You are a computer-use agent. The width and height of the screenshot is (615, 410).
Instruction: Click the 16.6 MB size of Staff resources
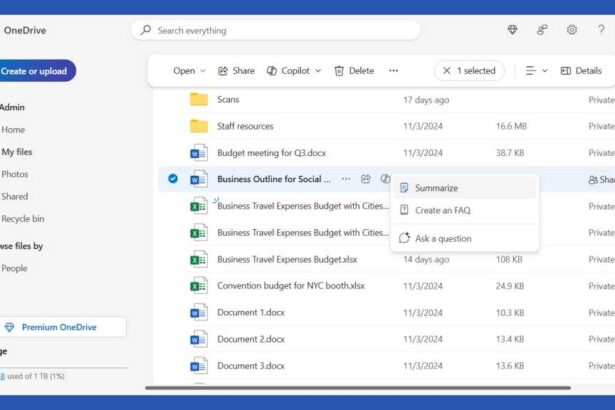511,126
